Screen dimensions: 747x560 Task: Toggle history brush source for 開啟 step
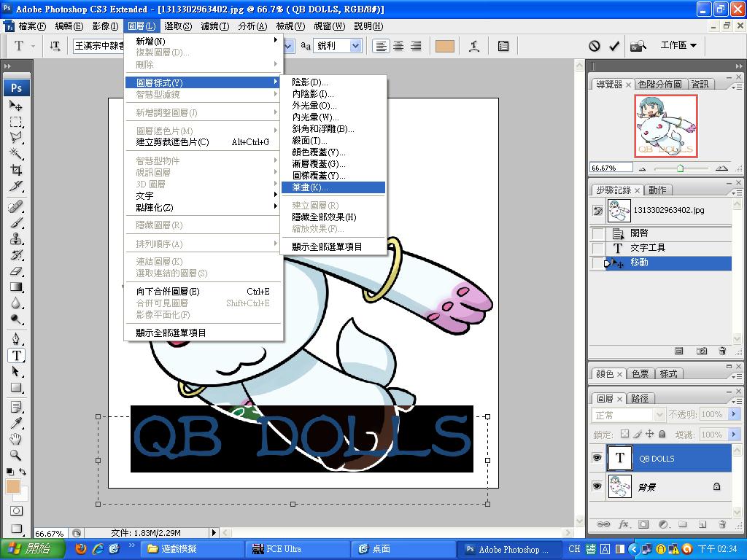597,233
